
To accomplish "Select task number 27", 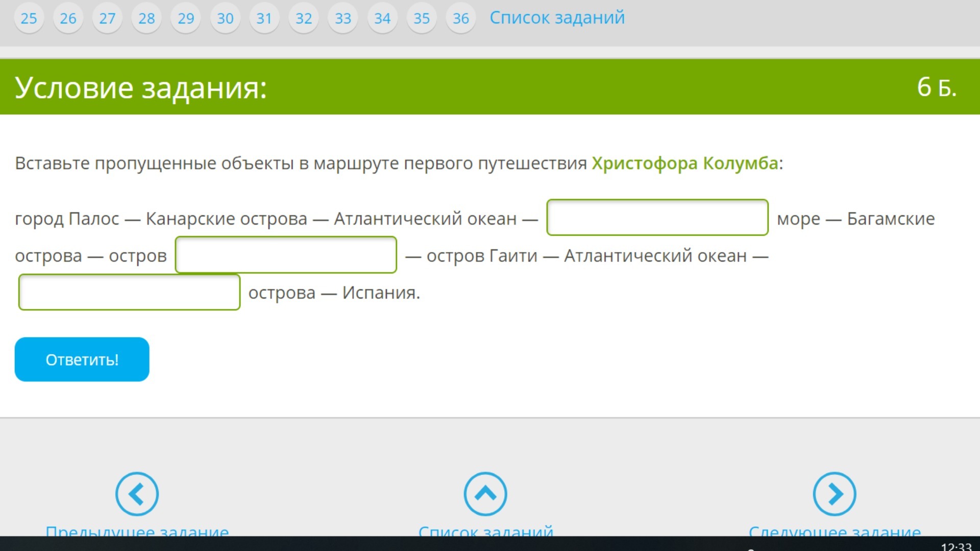I will point(107,18).
